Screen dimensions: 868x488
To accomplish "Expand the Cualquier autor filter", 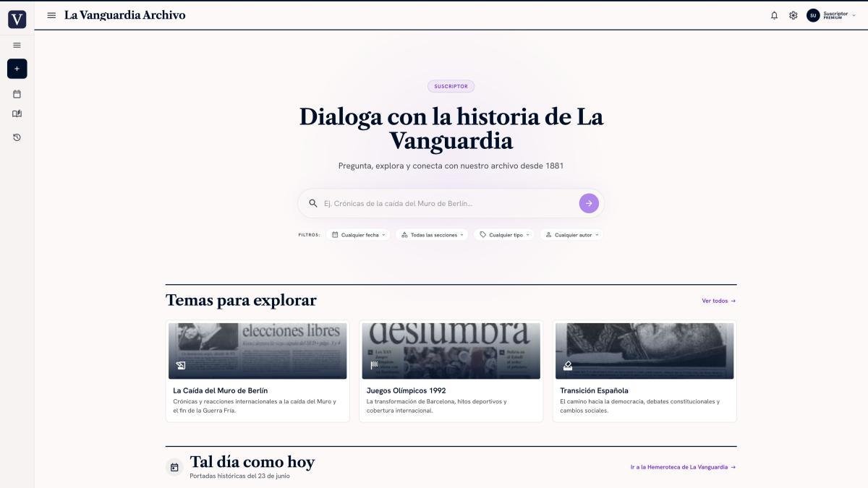I will point(571,235).
